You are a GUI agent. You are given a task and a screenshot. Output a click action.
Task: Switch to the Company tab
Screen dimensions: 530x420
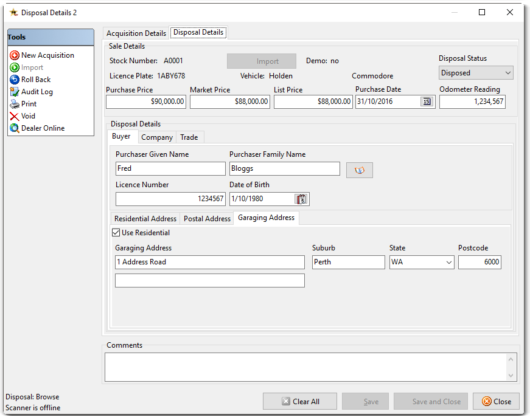click(x=157, y=137)
